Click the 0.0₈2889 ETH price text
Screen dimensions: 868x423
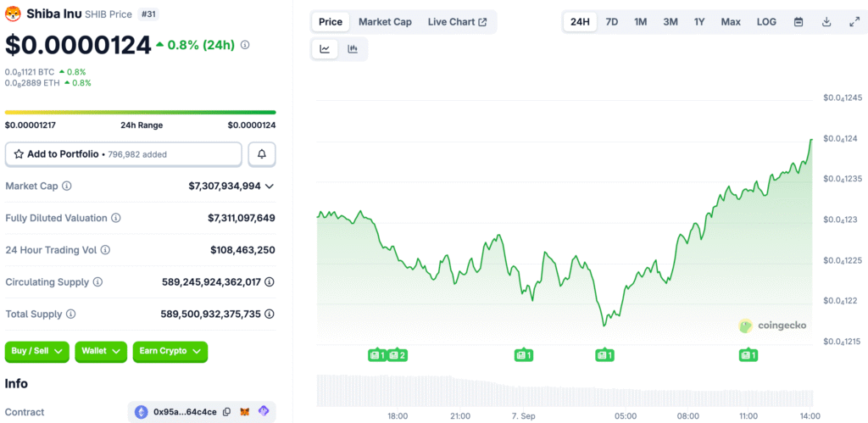pyautogui.click(x=32, y=83)
